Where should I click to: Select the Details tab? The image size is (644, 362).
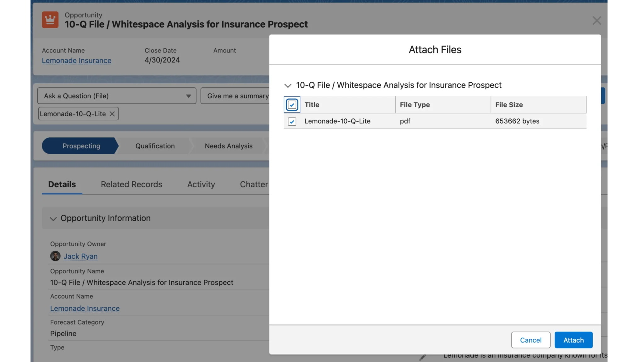(62, 184)
